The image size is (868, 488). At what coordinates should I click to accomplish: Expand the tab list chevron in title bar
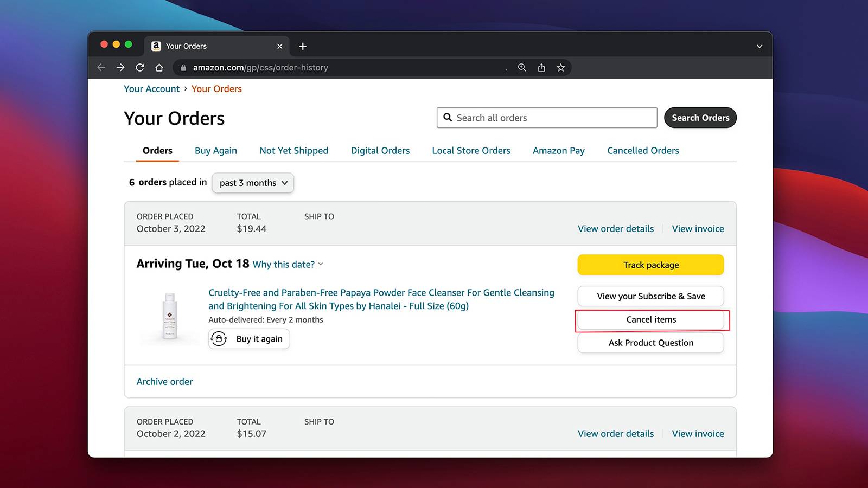759,47
